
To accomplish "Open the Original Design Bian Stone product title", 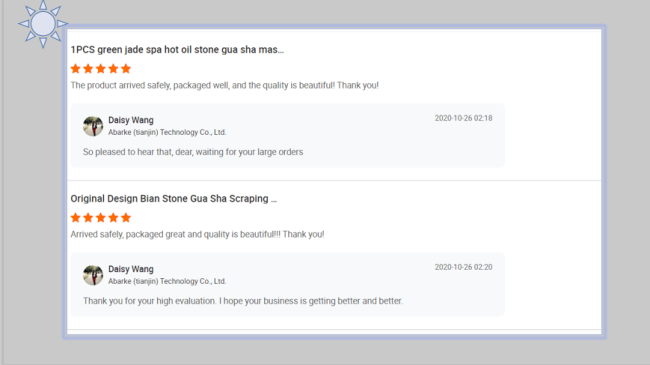I will (x=173, y=199).
